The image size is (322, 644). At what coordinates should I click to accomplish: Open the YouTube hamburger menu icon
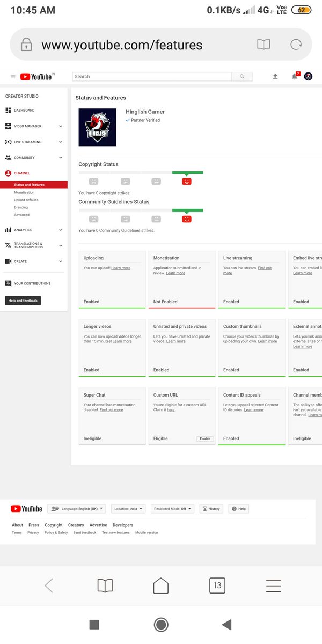pos(13,77)
